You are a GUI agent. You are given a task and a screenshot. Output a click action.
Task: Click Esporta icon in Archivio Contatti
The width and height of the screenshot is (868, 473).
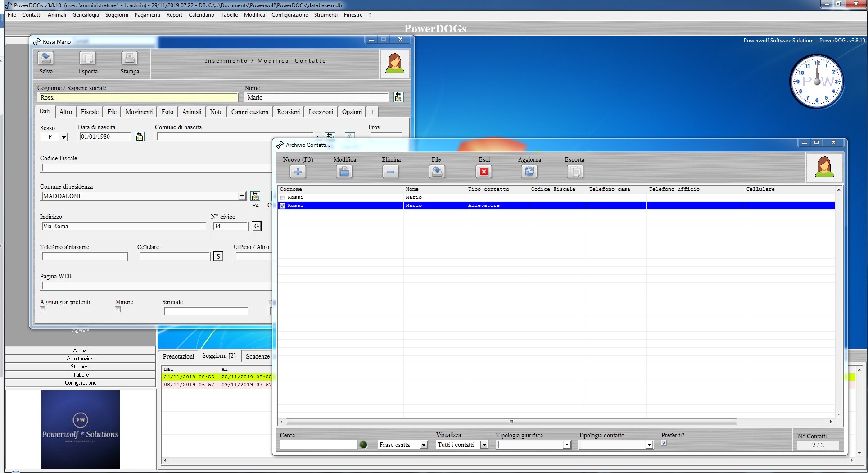coord(575,172)
